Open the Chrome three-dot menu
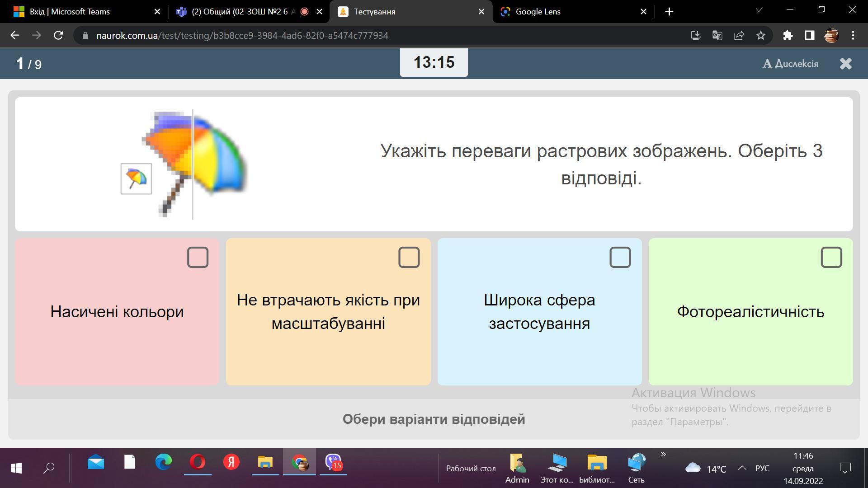 (x=853, y=35)
